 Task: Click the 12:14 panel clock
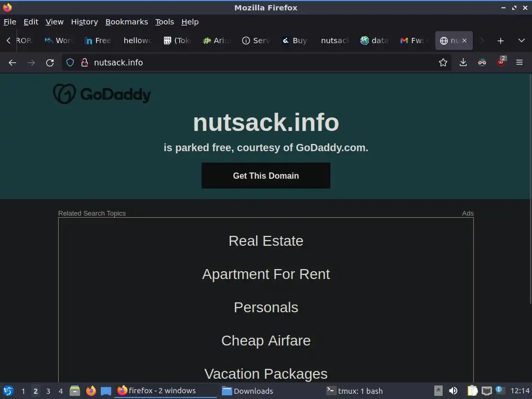point(520,391)
